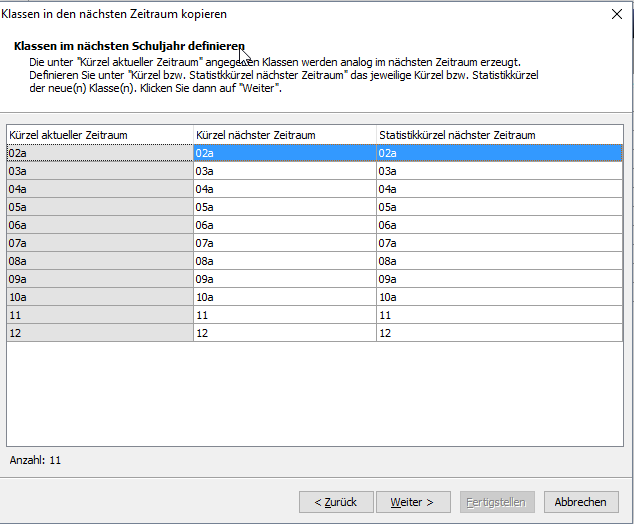This screenshot has height=524, width=634.
Task: Select the 07a Statistikkürzel cell
Action: tap(499, 243)
